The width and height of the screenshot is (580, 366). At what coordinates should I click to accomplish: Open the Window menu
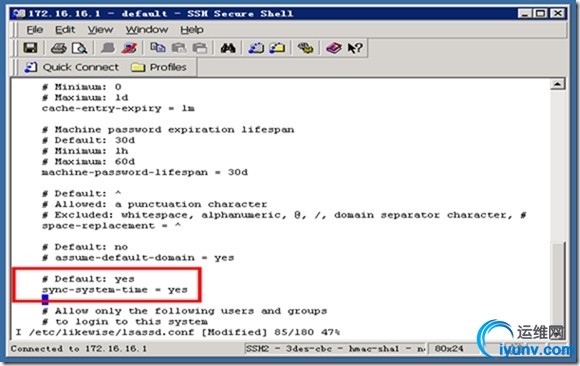point(146,30)
